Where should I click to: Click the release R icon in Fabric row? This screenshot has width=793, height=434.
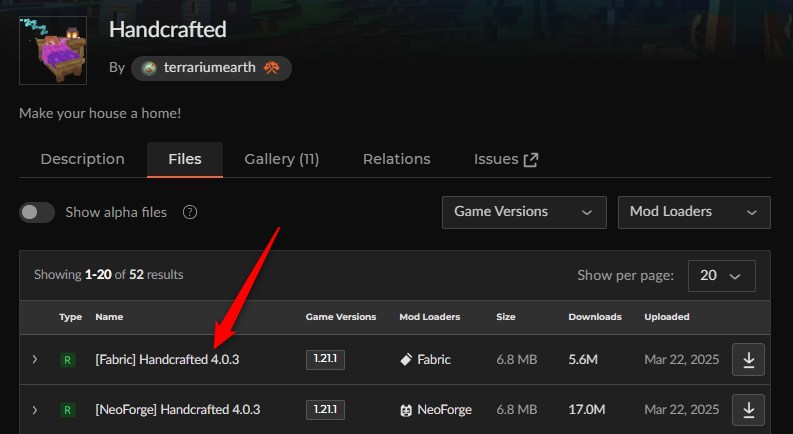[67, 360]
